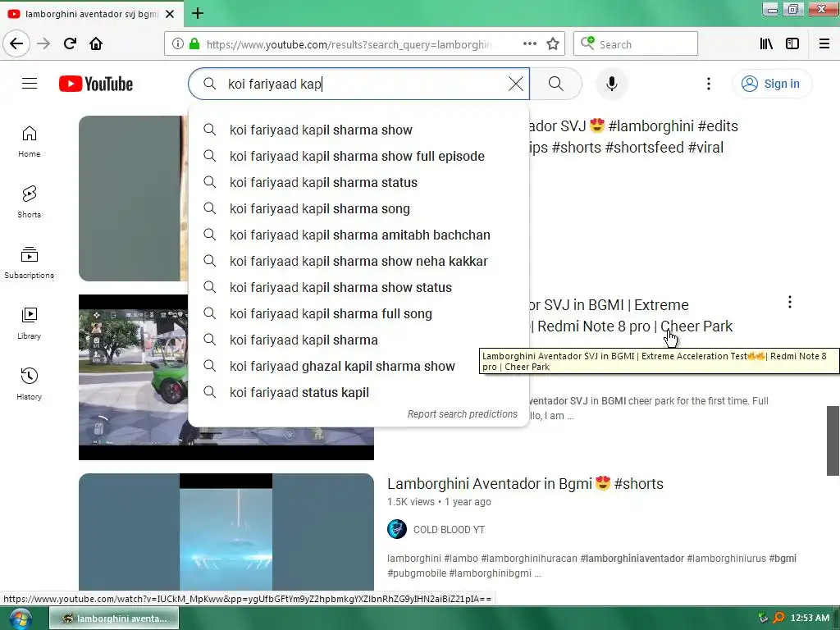Screen dimensions: 840x630
Task: Choose 'kapil sharma amitabh bachchan' suggestion
Action: (x=359, y=235)
